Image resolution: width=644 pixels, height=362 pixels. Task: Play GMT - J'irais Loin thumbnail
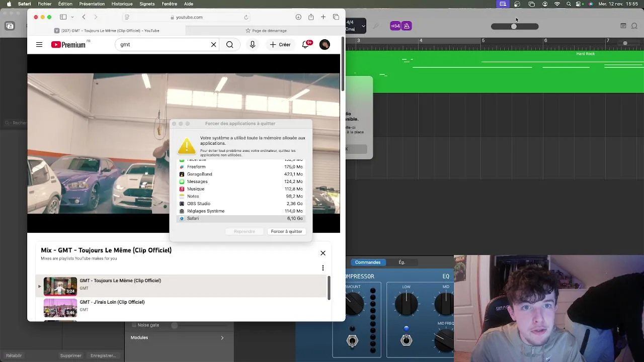point(60,308)
